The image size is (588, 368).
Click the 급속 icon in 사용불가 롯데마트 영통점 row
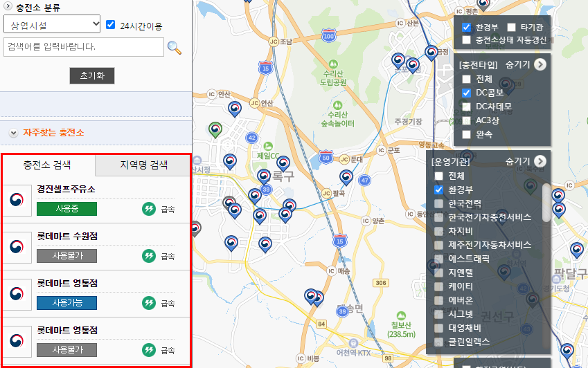149,350
